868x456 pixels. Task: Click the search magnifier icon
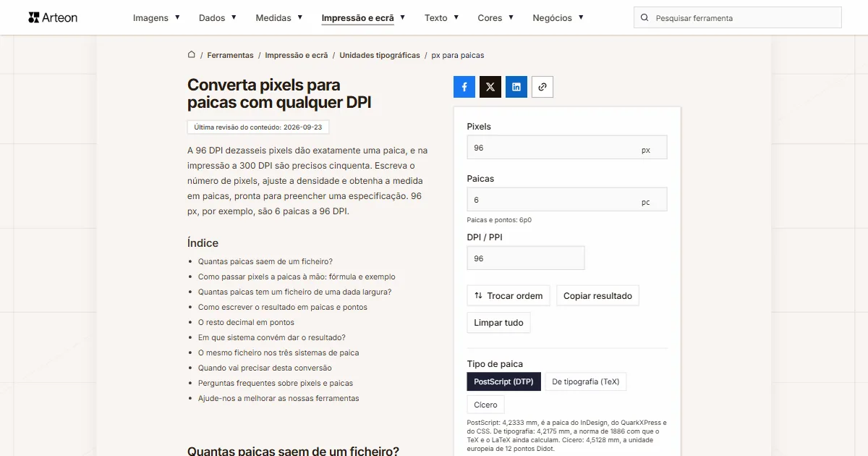[x=644, y=18]
